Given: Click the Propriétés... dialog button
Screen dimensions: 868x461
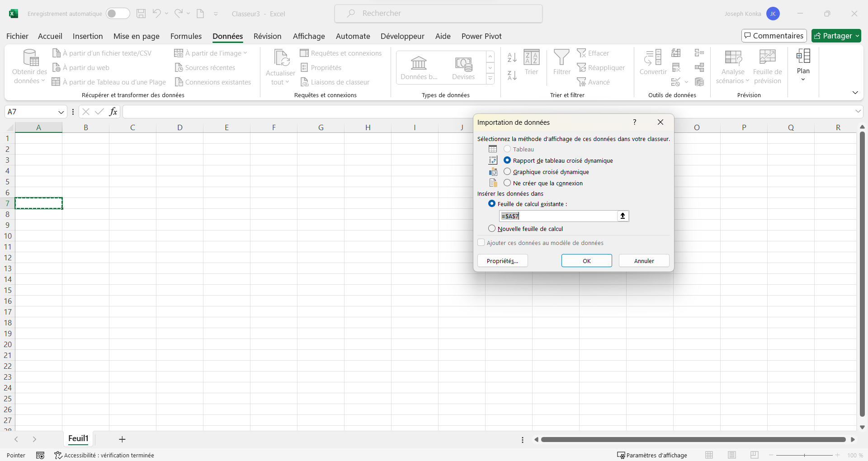Looking at the screenshot, I should (503, 261).
